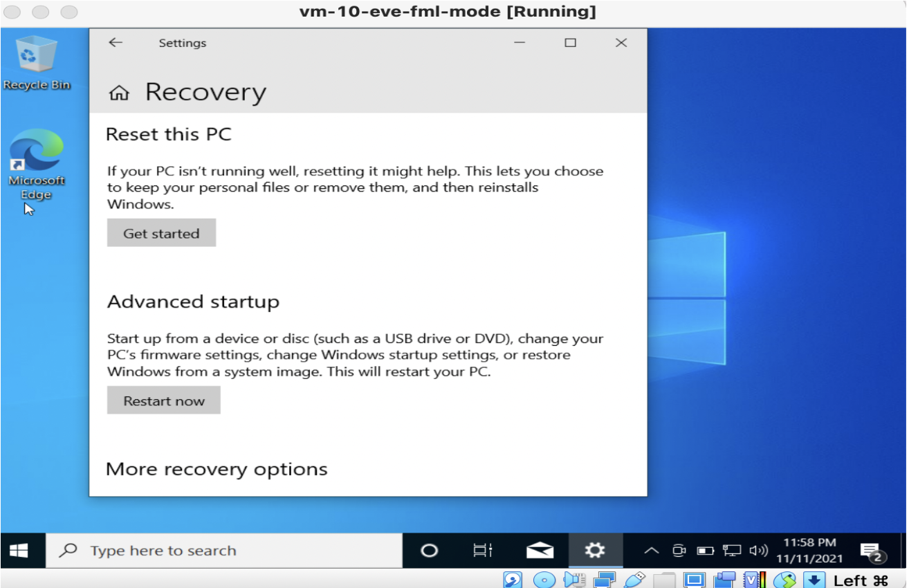Click the network icon in system tray

[732, 551]
